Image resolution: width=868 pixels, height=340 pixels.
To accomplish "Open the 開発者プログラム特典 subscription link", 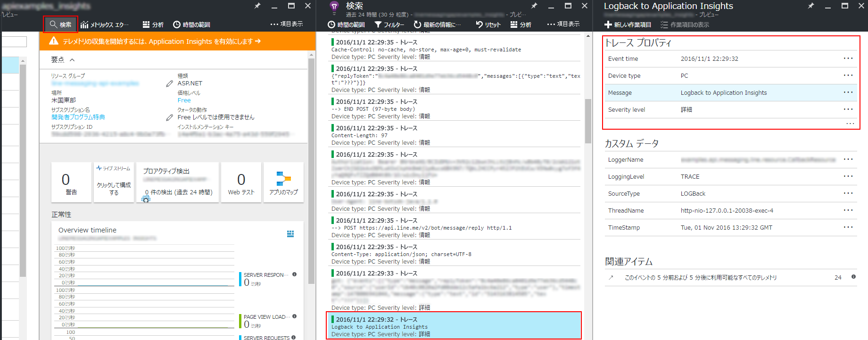I will click(78, 117).
